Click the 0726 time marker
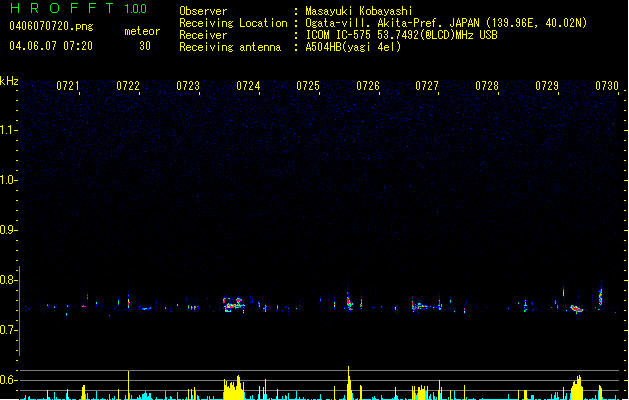This screenshot has height=400, width=629. pyautogui.click(x=368, y=86)
